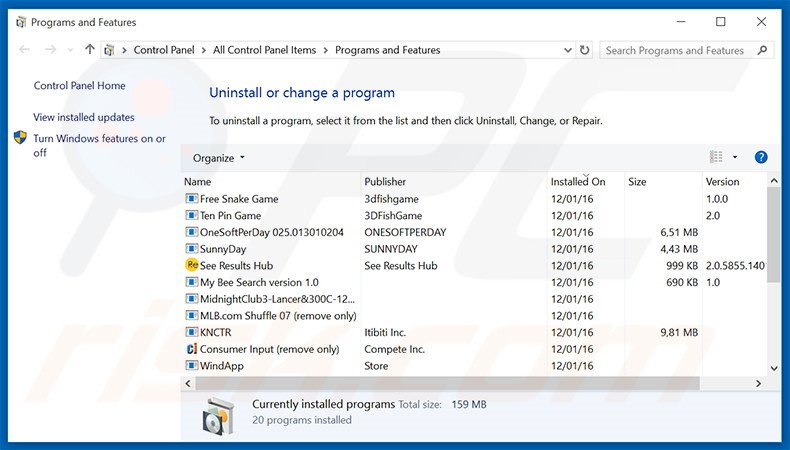Select the KNCTR program entry
This screenshot has height=450, width=790.
(x=215, y=332)
